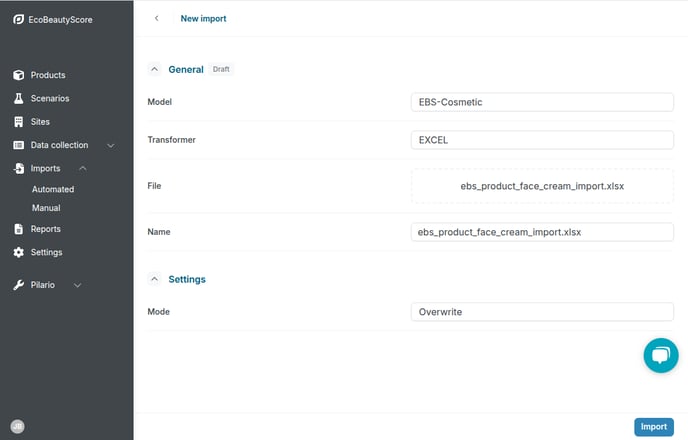Open the Mode dropdown showing Overwrite
688x440 pixels.
(x=542, y=312)
